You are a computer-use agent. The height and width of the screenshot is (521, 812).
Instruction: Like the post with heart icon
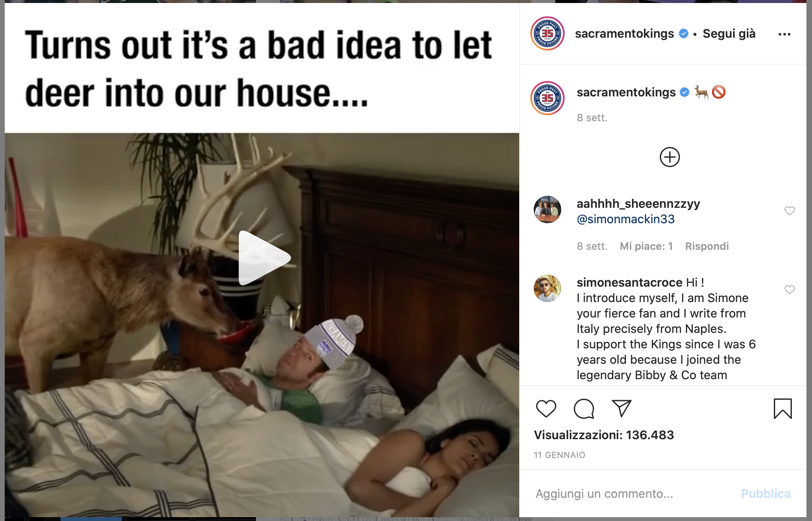point(546,408)
